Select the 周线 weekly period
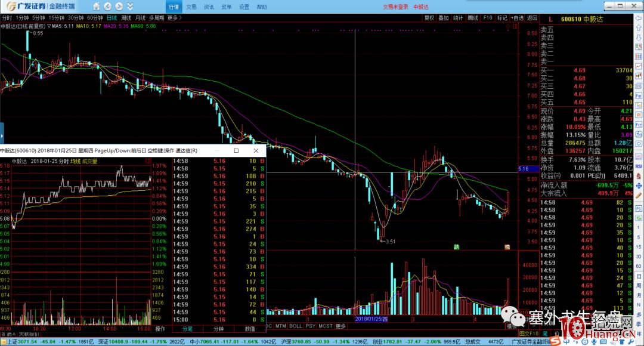The image size is (644, 346). point(126,18)
